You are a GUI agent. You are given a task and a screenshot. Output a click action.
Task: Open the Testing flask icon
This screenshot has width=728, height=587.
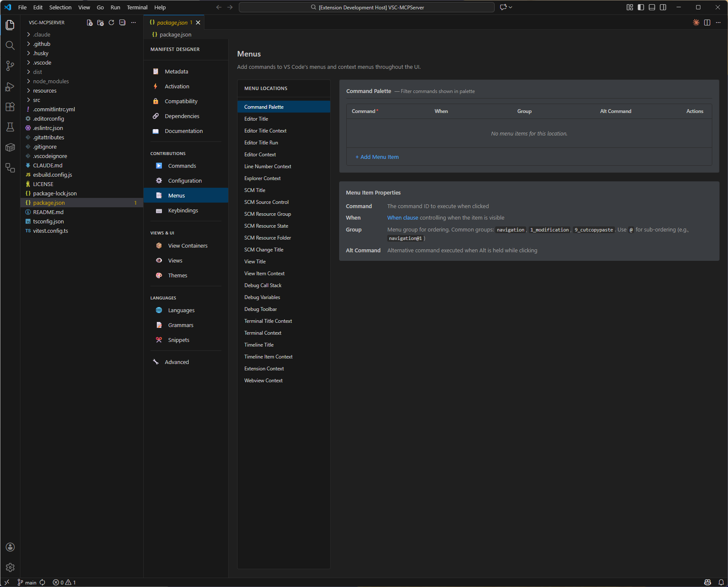pos(10,127)
